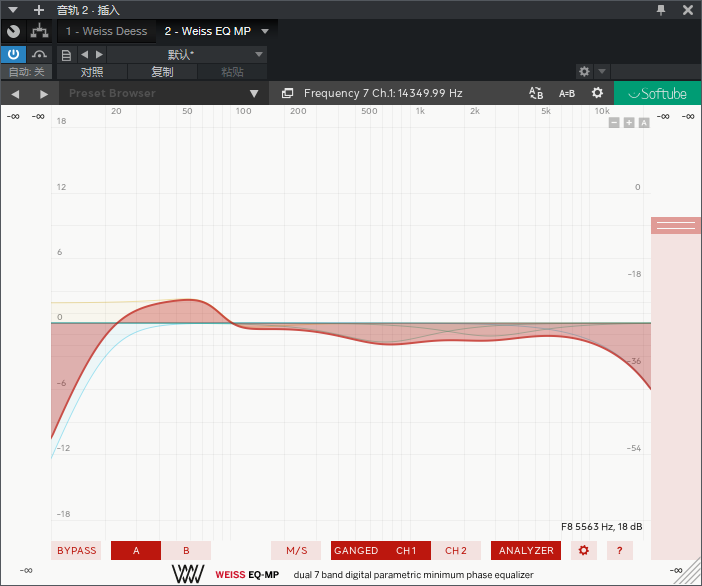
Task: Select setting A
Action: [136, 551]
